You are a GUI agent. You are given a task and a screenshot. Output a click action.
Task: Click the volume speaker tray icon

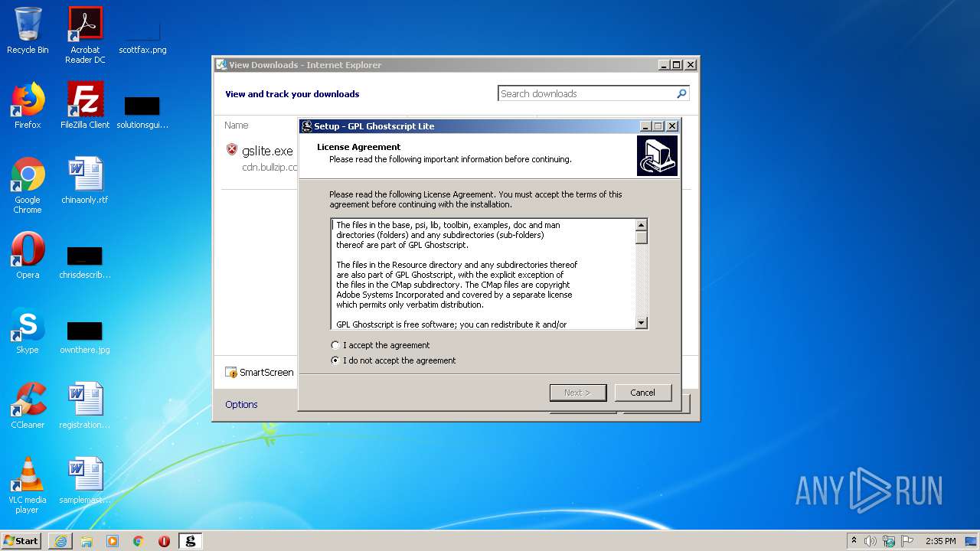[x=871, y=541]
